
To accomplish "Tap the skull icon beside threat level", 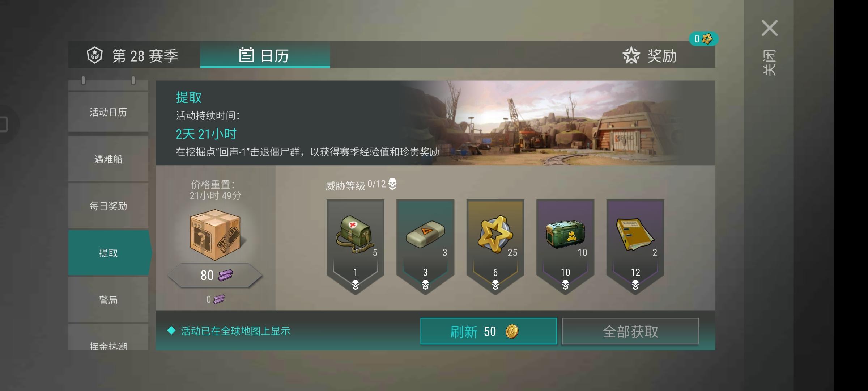I will [x=392, y=184].
